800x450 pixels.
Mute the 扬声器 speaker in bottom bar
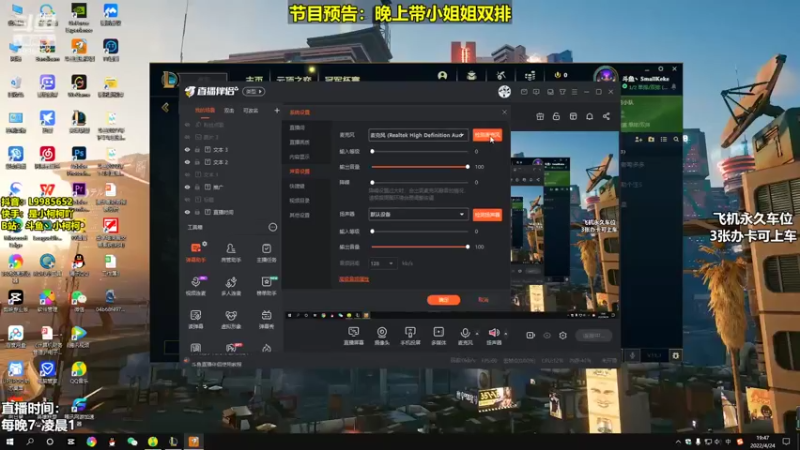494,336
